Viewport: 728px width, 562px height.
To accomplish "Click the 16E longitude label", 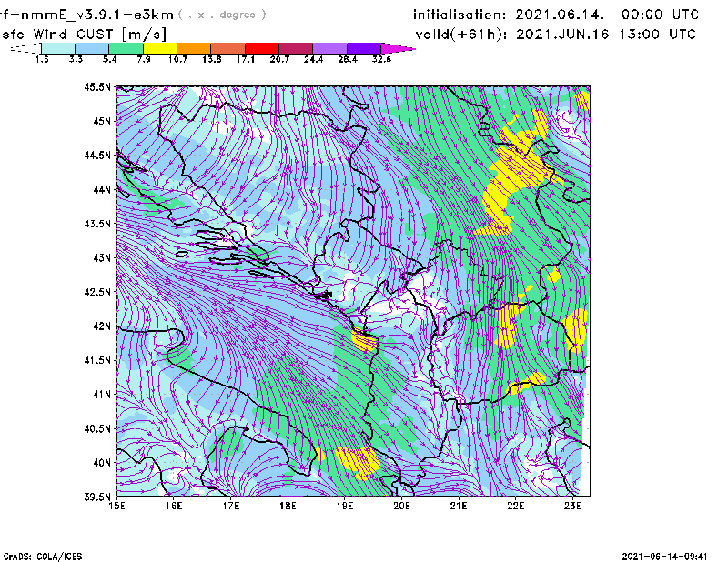I will (174, 506).
